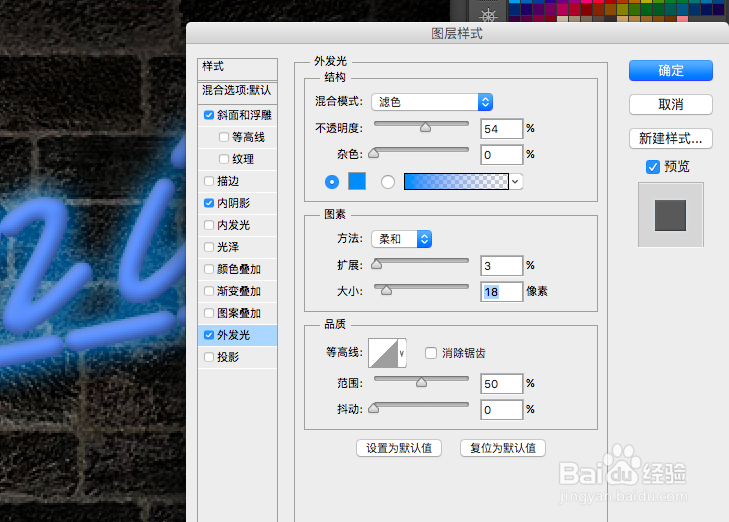Enable the 图案叠加 checkbox
This screenshot has width=729, height=522.
pos(209,313)
